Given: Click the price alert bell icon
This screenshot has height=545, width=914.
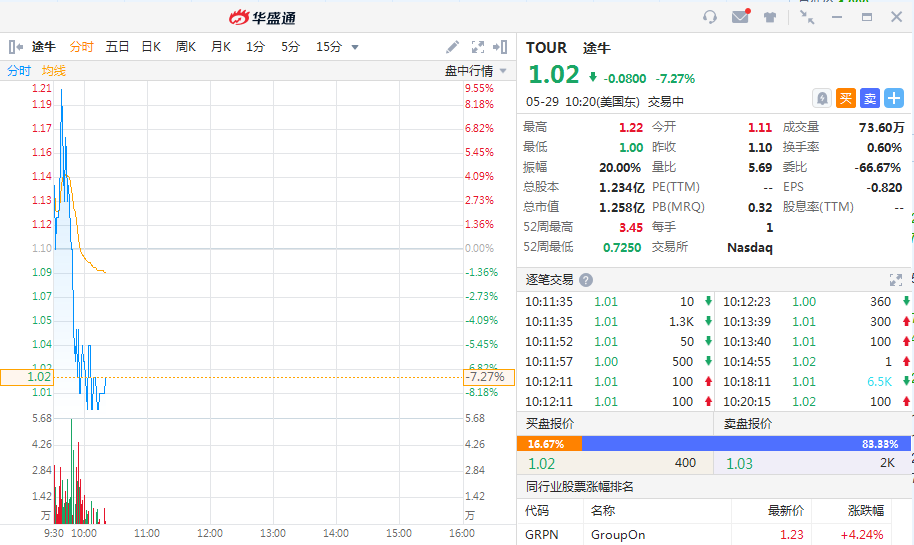Looking at the screenshot, I should tap(821, 98).
